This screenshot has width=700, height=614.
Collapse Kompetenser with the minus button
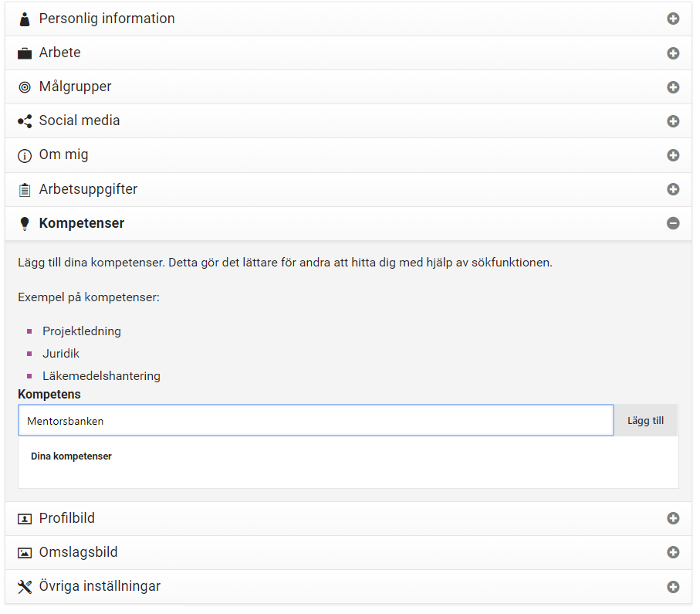tap(673, 223)
